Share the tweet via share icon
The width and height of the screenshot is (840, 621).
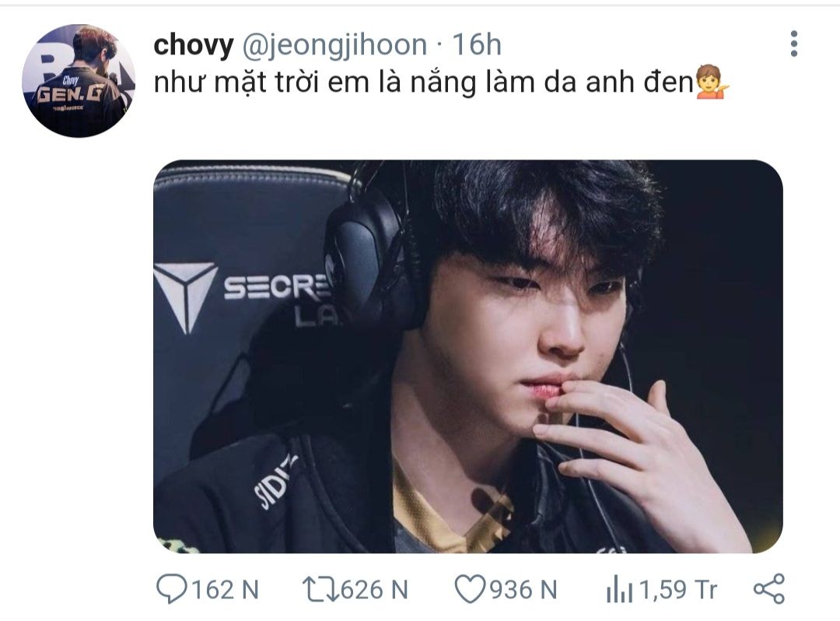click(769, 589)
